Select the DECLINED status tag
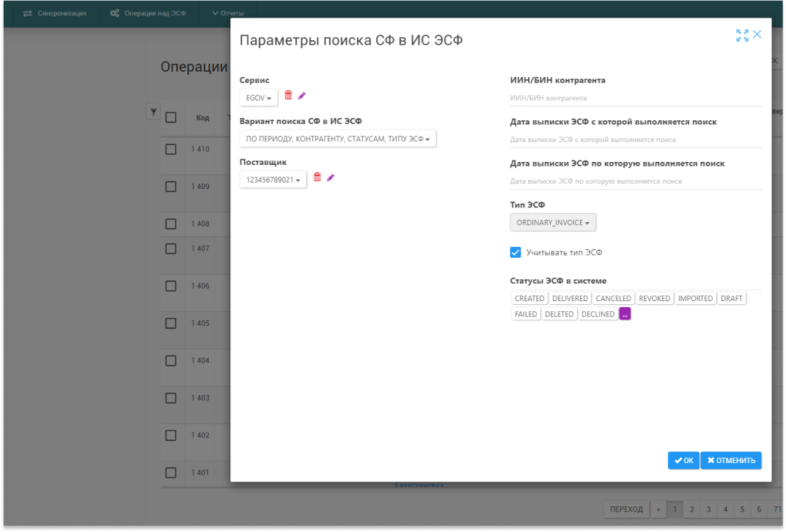The width and height of the screenshot is (786, 532). 598,314
